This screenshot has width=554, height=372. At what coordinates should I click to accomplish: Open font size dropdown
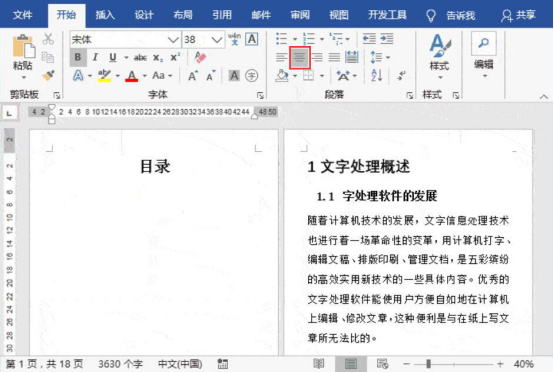pyautogui.click(x=217, y=40)
